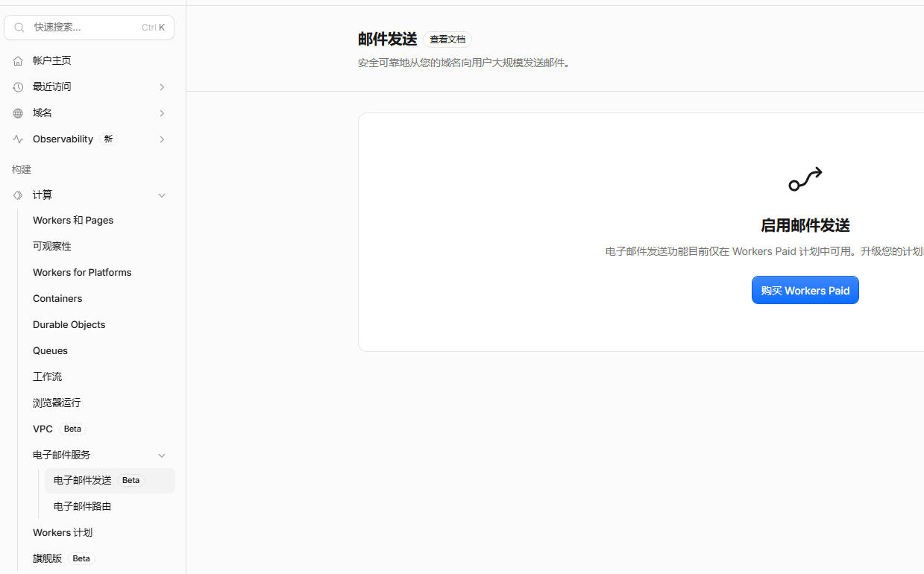The image size is (924, 574).
Task: Open 电子邮件路由
Action: coord(82,507)
